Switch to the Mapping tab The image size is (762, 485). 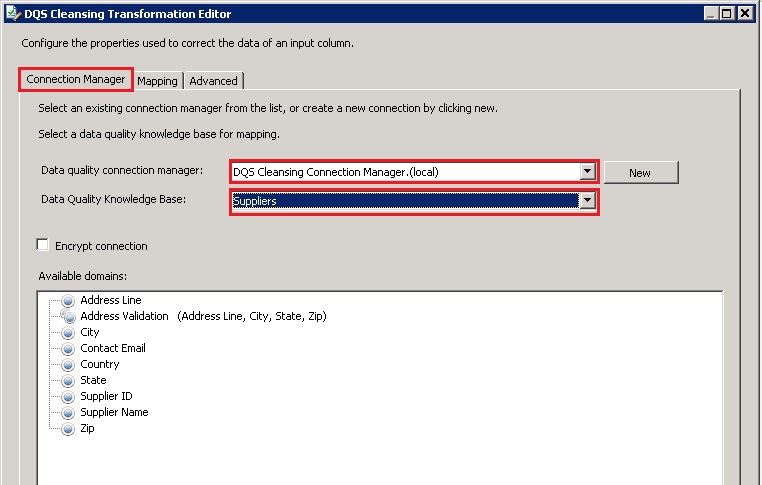pos(157,81)
